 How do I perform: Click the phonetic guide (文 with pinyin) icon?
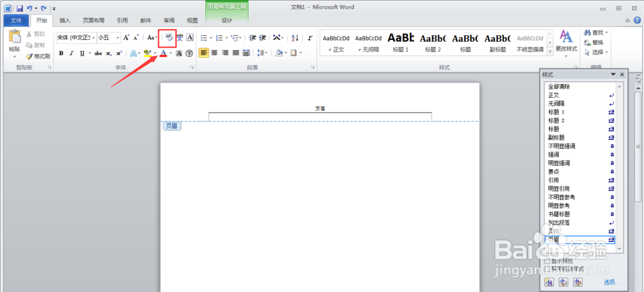tap(180, 37)
